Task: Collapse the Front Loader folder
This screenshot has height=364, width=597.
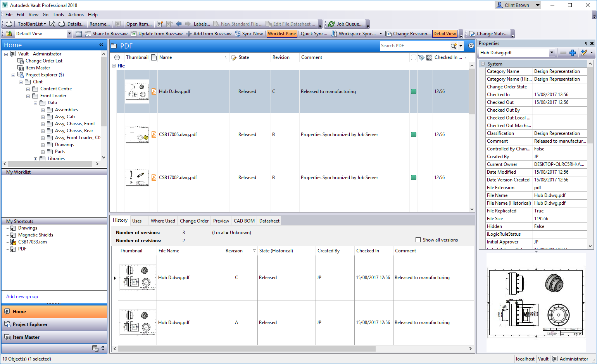Action: point(28,96)
